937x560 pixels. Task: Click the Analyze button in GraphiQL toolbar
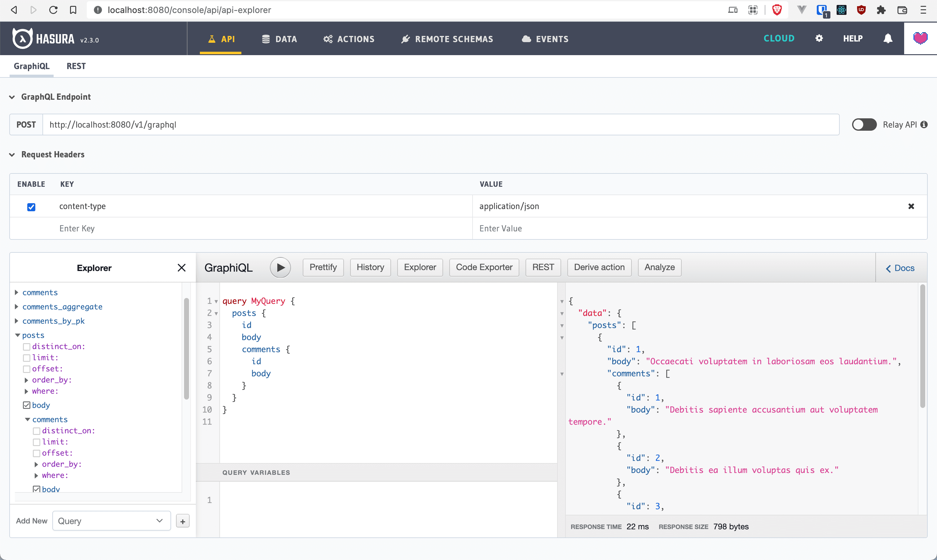659,267
